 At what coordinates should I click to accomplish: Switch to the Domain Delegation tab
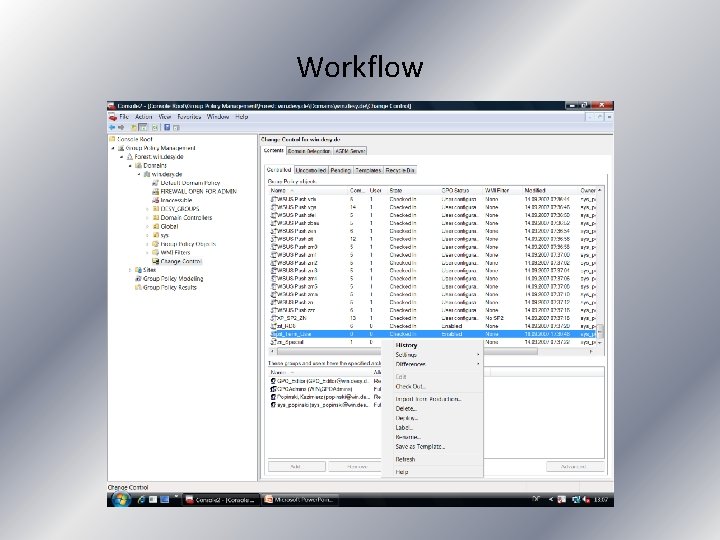[309, 151]
